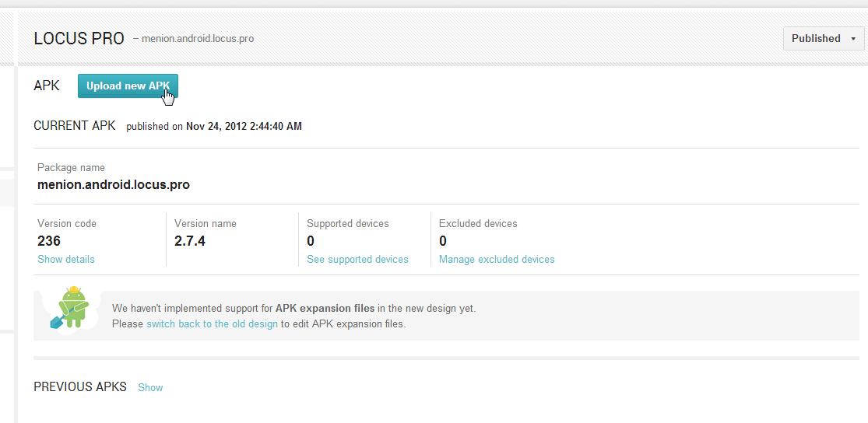
Task: Open the Published status dropdown
Action: [x=824, y=38]
